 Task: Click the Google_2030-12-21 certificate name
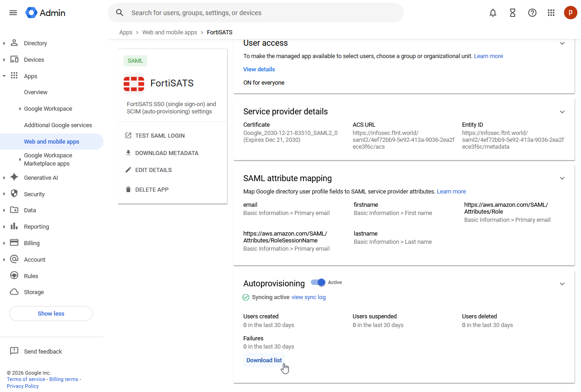[290, 133]
